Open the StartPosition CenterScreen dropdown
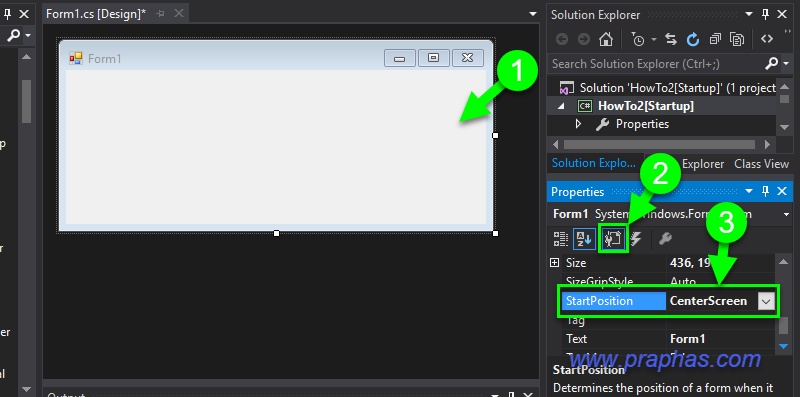 pyautogui.click(x=766, y=301)
